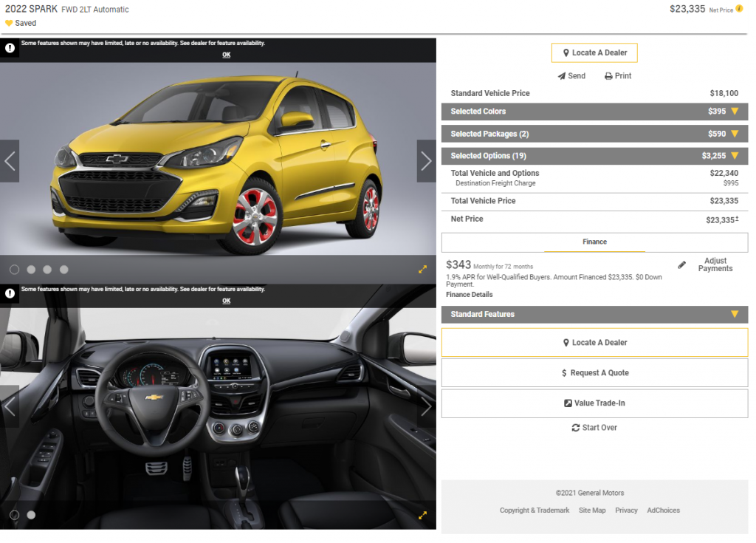Image resolution: width=756 pixels, height=543 pixels.
Task: Click the Value Trade-In button
Action: tap(594, 403)
